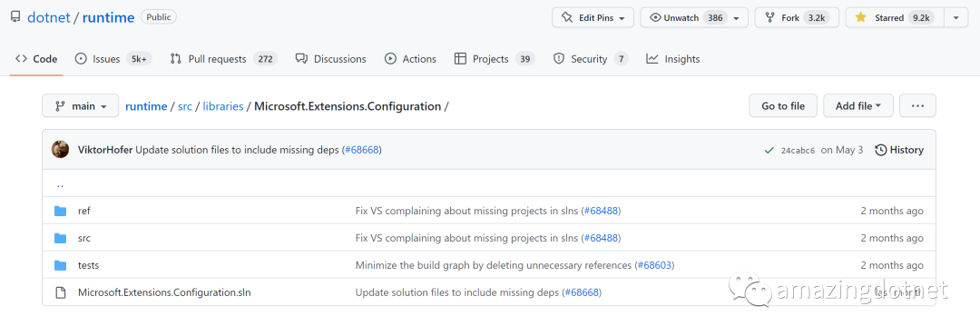The width and height of the screenshot is (980, 336).
Task: Switch to the Security tab
Action: (591, 59)
